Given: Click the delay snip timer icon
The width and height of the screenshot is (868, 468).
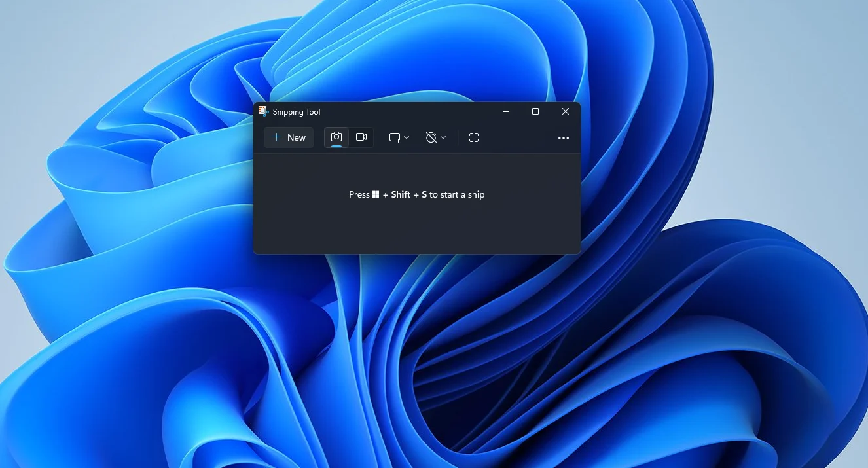Looking at the screenshot, I should pyautogui.click(x=431, y=137).
